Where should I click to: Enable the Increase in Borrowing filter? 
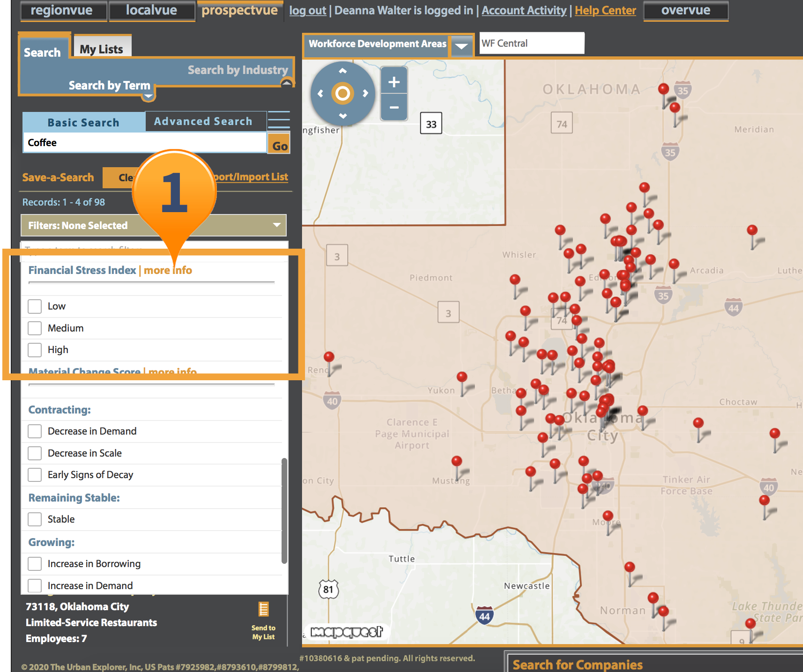(35, 564)
